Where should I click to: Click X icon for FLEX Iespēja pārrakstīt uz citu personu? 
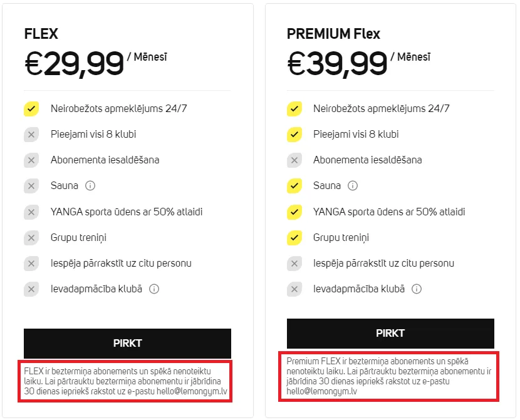point(31,264)
